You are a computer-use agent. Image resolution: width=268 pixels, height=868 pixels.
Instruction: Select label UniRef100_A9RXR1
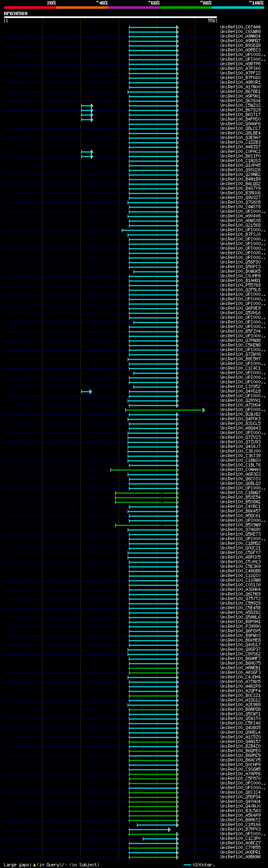(x=240, y=83)
